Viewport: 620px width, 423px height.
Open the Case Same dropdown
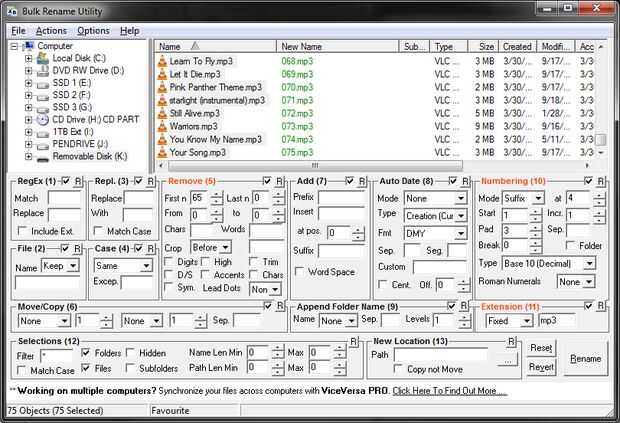[146, 266]
